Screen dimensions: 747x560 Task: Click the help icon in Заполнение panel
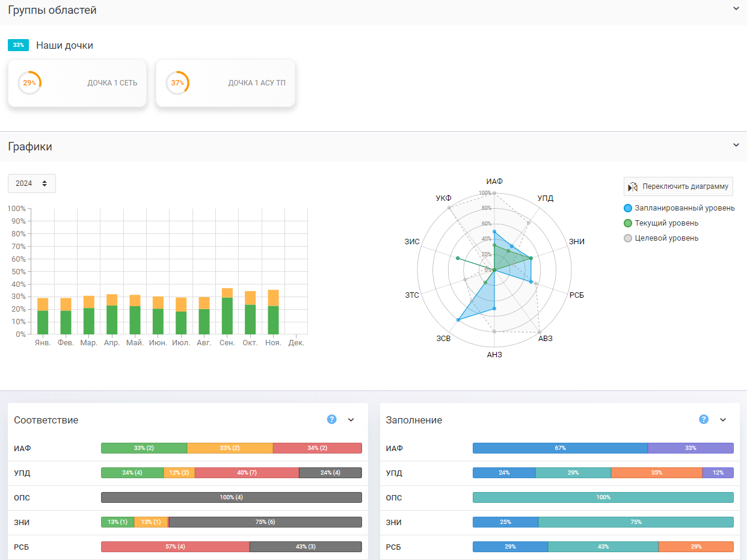[x=704, y=419]
